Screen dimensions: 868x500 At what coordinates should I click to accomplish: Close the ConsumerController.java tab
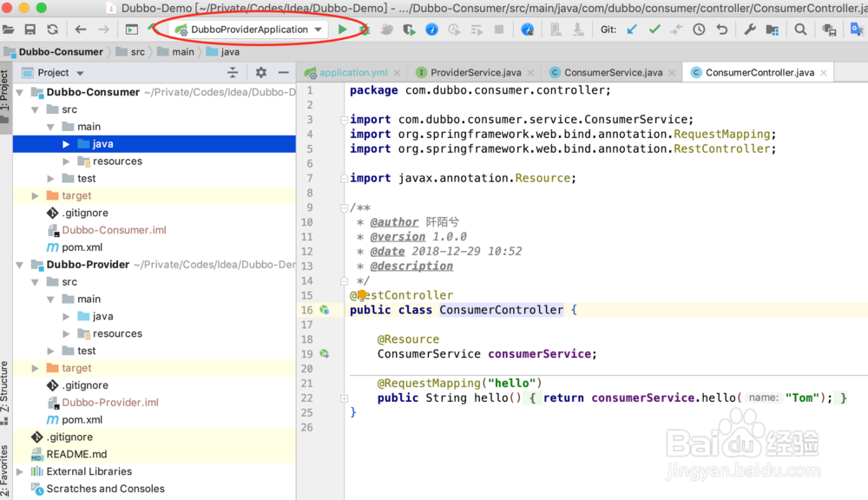824,73
